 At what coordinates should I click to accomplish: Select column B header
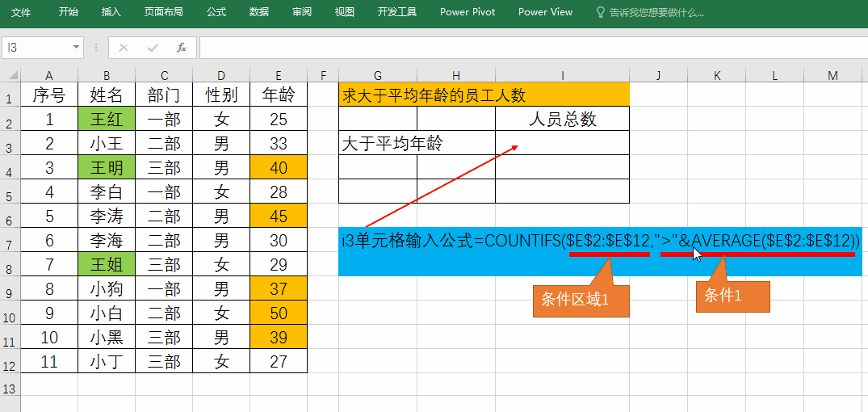(x=107, y=76)
